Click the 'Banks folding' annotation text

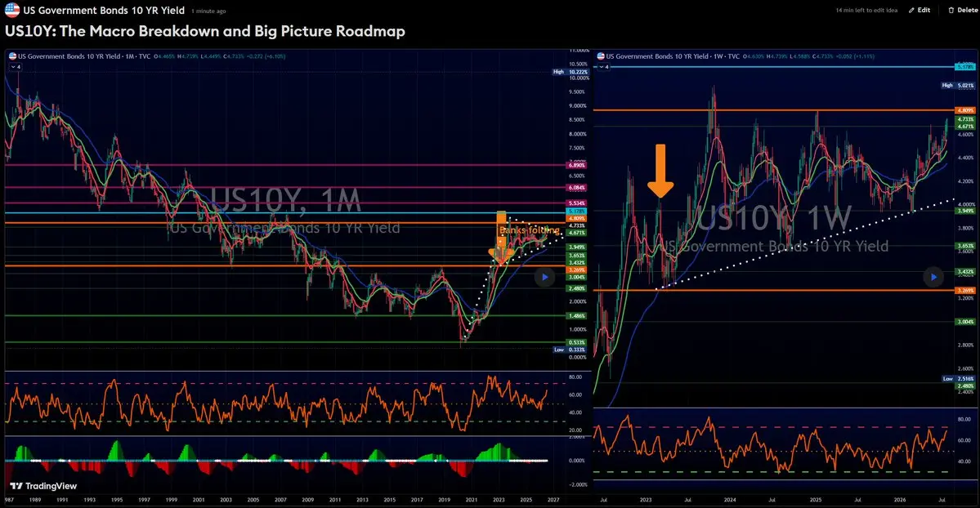pos(530,230)
